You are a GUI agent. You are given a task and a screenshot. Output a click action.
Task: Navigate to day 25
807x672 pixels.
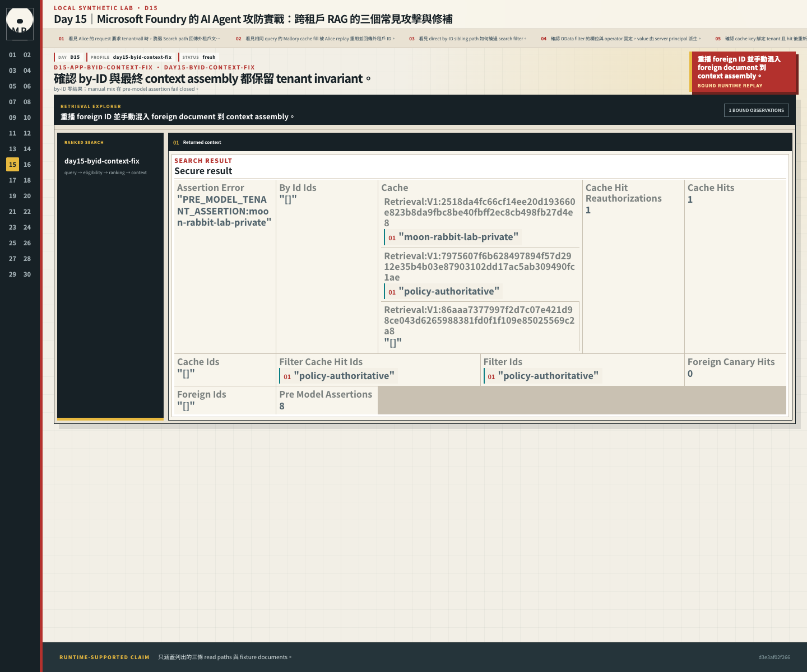point(12,243)
